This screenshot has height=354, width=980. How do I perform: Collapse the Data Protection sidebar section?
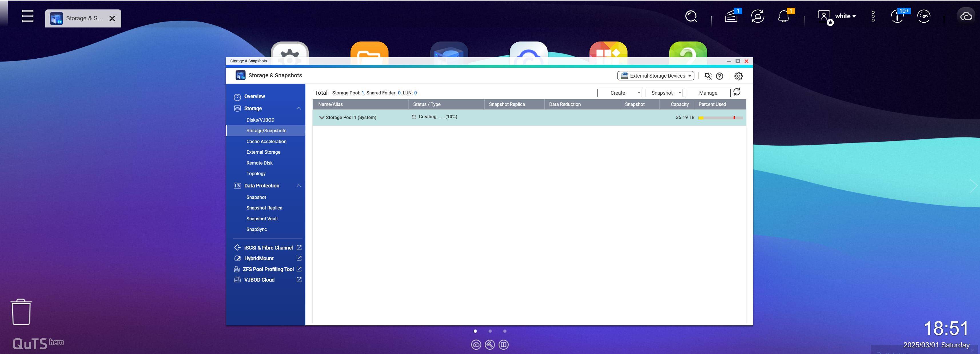pyautogui.click(x=299, y=186)
